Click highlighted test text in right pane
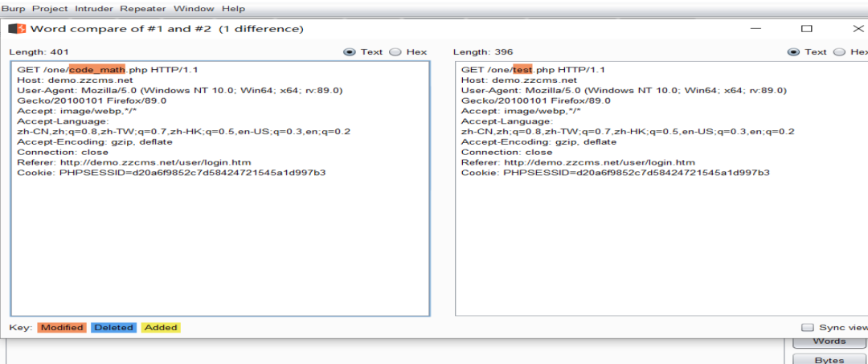Image resolution: width=868 pixels, height=364 pixels. tap(522, 70)
